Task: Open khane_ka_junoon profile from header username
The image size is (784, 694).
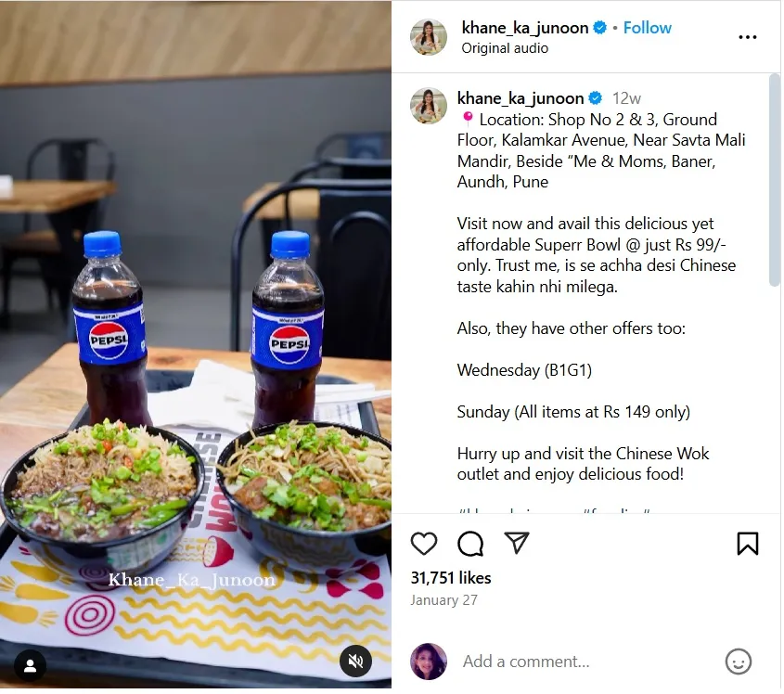Action: pos(526,28)
